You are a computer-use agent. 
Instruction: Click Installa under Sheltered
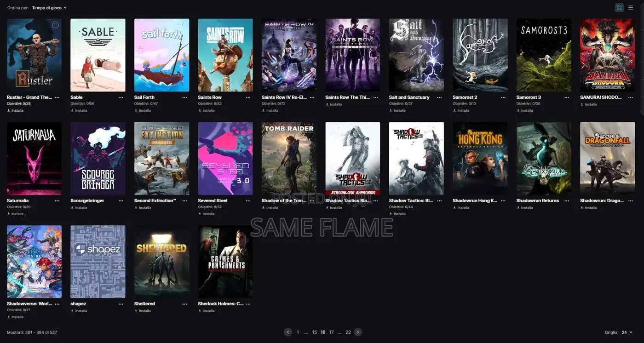click(x=143, y=311)
